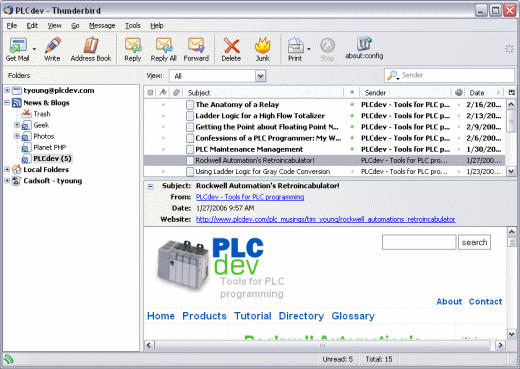
Task: Toggle star flag on The Anatomy of a Relay
Action: [x=163, y=105]
